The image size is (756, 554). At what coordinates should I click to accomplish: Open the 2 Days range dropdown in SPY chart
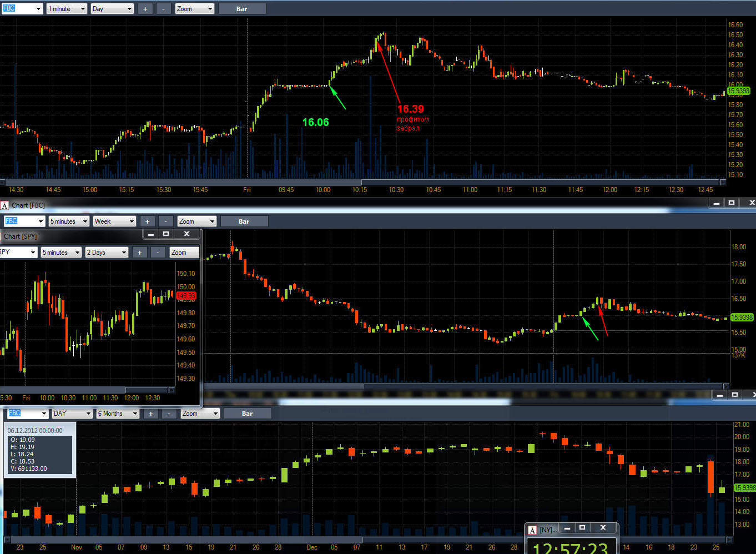[x=107, y=253]
